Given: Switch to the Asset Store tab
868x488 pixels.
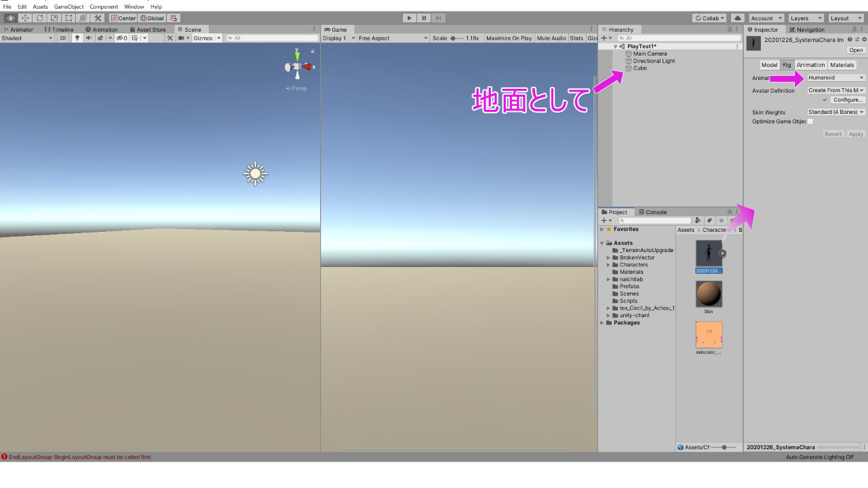Looking at the screenshot, I should click(147, 29).
